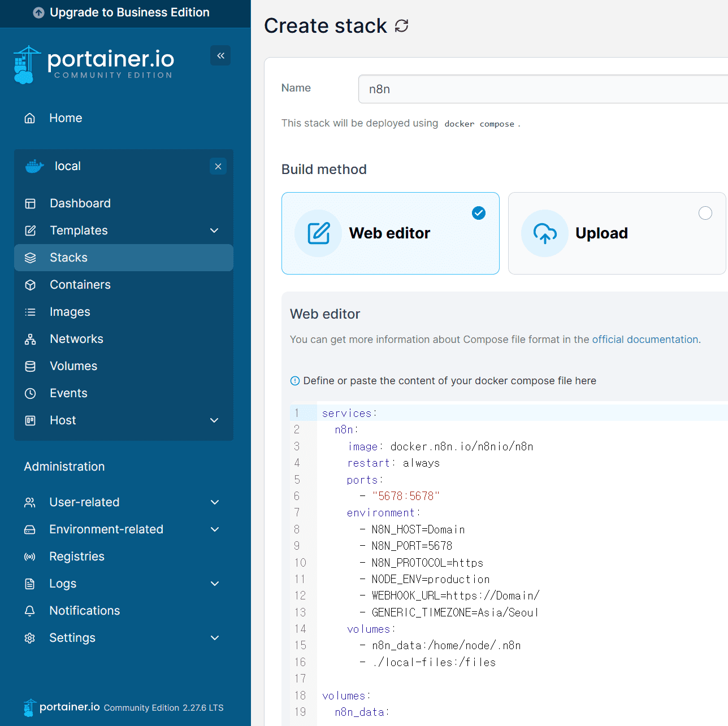Click the n8n_data:/home/node/.n8n volume line
The width and height of the screenshot is (728, 726).
(x=447, y=646)
